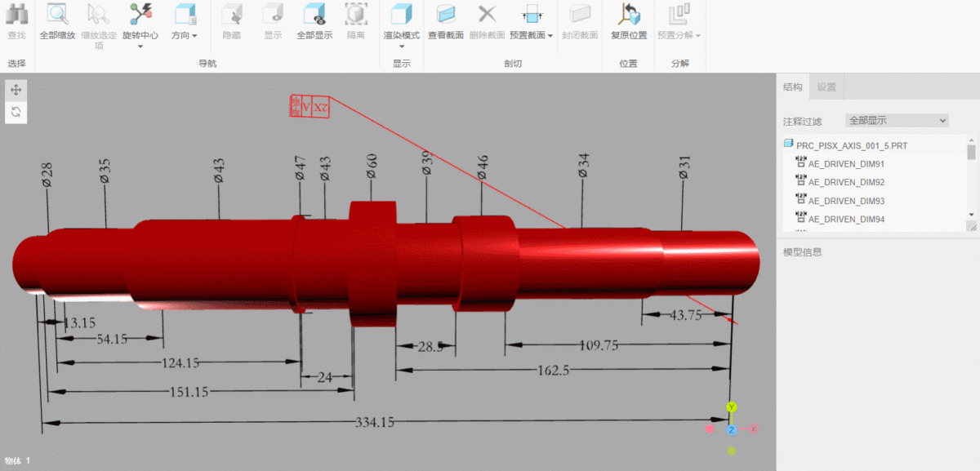The height and width of the screenshot is (471, 980).
Task: Click the red X axis ball
Action: click(x=754, y=429)
